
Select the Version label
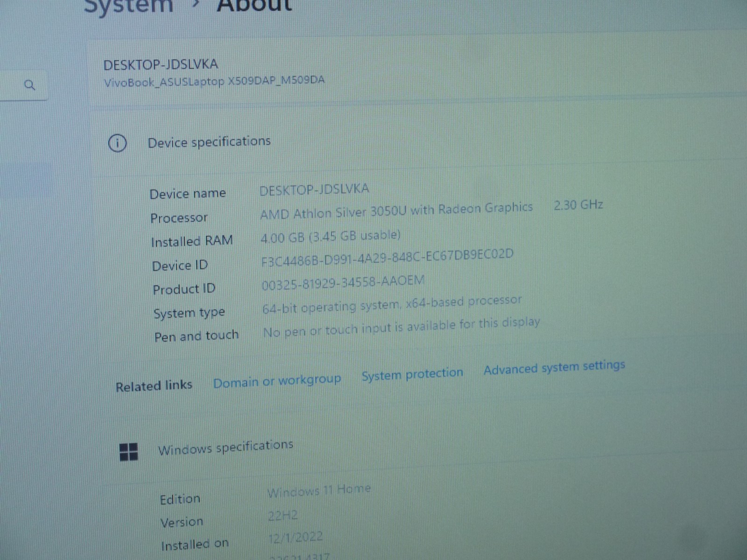point(182,522)
